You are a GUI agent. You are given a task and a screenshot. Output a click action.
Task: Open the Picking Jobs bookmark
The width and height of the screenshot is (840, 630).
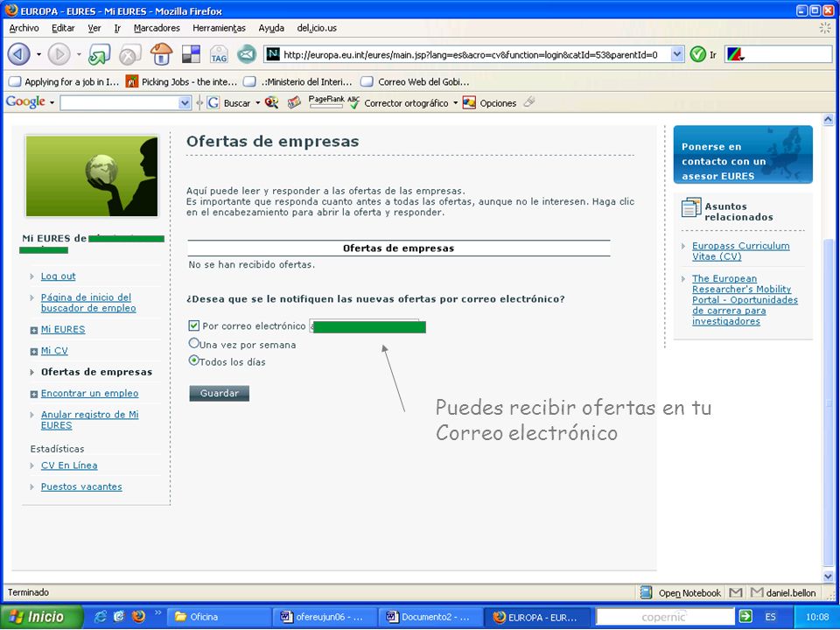tap(182, 81)
